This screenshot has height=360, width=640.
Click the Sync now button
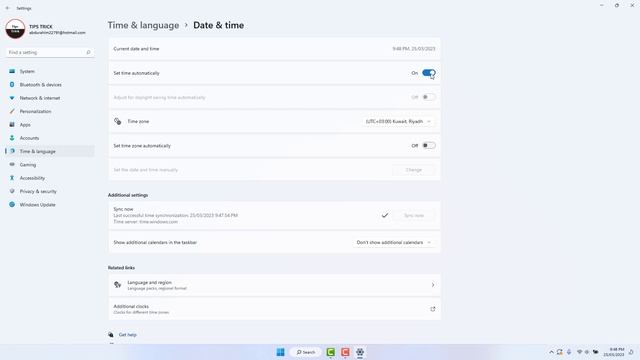coord(413,216)
